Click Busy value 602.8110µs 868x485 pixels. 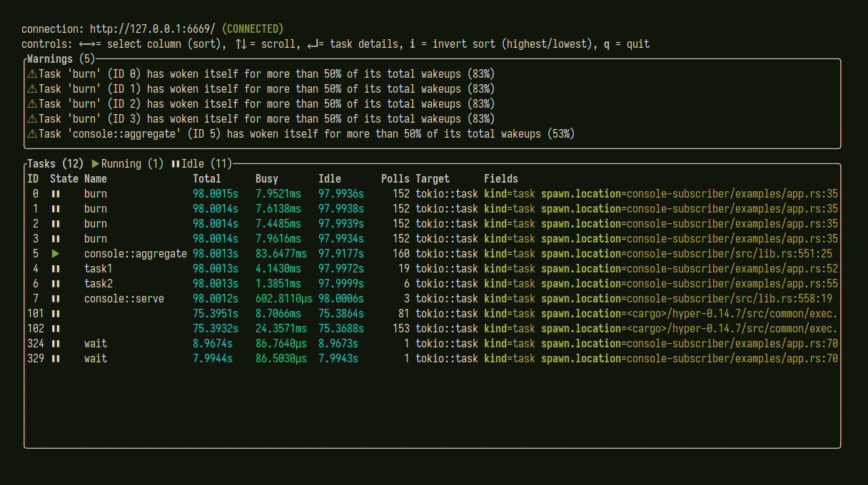tap(284, 299)
